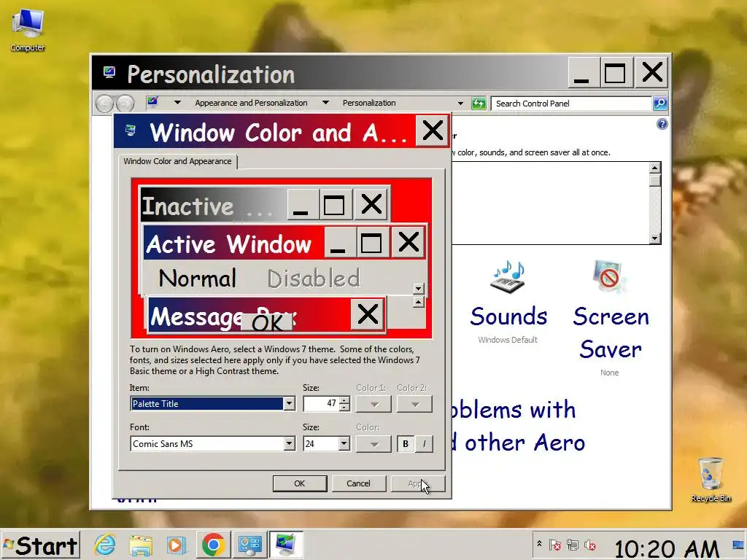The height and width of the screenshot is (560, 747).
Task: Toggle bold font style
Action: (x=406, y=444)
